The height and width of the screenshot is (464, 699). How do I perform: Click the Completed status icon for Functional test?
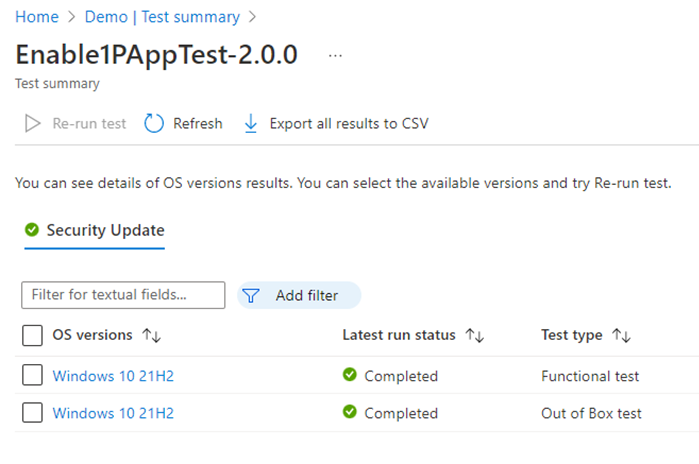(350, 374)
